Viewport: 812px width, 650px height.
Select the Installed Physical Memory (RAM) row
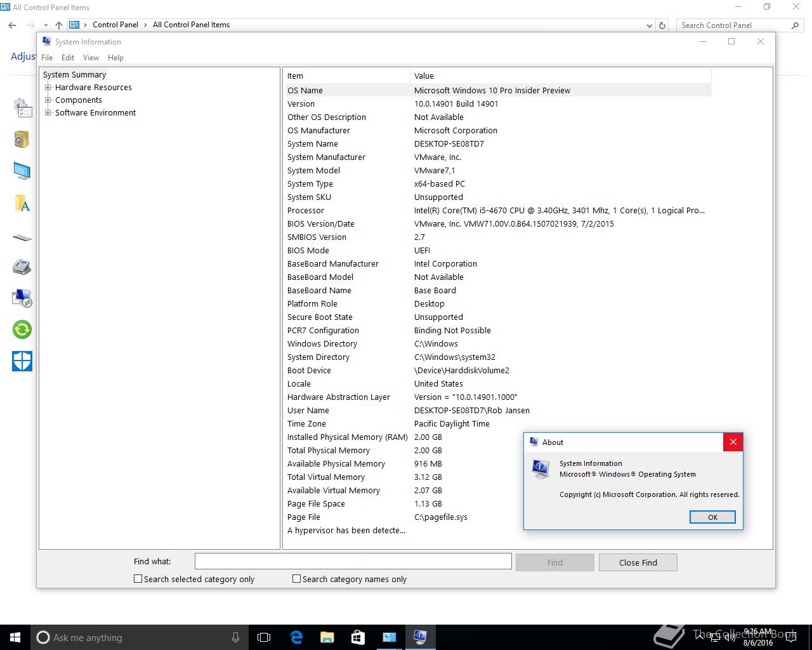[x=498, y=437]
